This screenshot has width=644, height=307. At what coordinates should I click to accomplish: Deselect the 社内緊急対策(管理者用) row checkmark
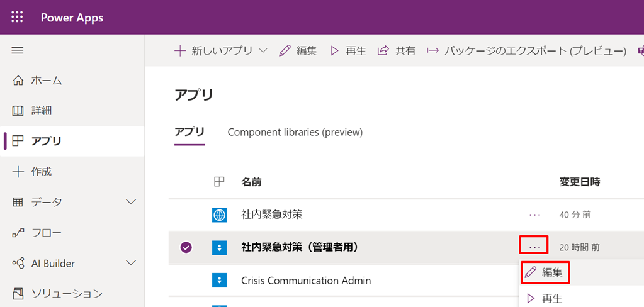186,247
